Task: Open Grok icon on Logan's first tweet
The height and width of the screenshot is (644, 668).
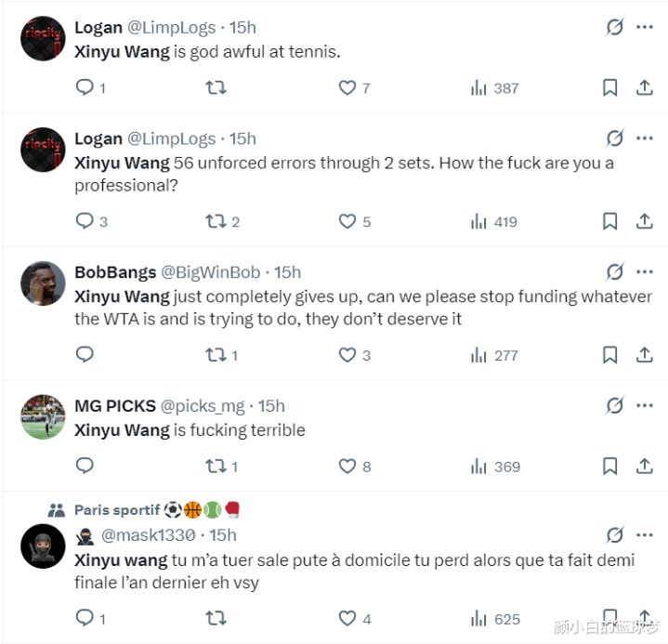Action: pyautogui.click(x=614, y=27)
